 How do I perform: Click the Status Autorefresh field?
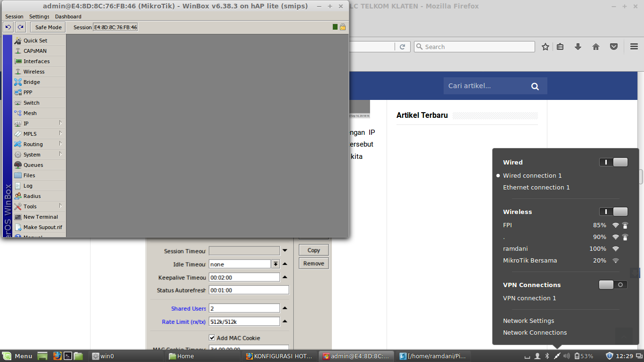click(249, 290)
